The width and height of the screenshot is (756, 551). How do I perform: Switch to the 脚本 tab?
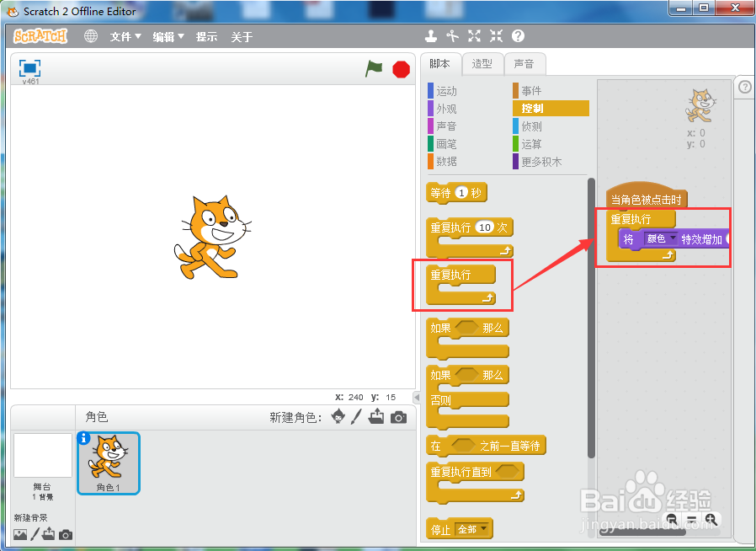(439, 64)
